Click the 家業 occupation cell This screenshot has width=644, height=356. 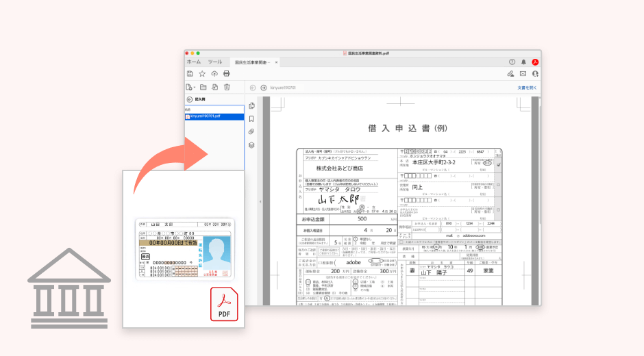click(488, 271)
